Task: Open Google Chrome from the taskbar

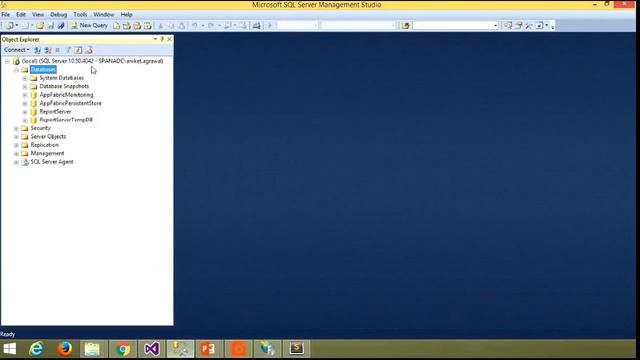Action: (x=123, y=349)
